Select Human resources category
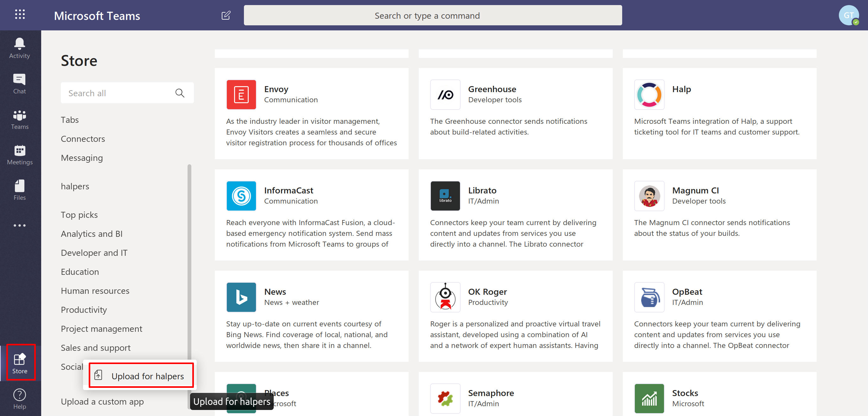The height and width of the screenshot is (416, 868). (95, 291)
